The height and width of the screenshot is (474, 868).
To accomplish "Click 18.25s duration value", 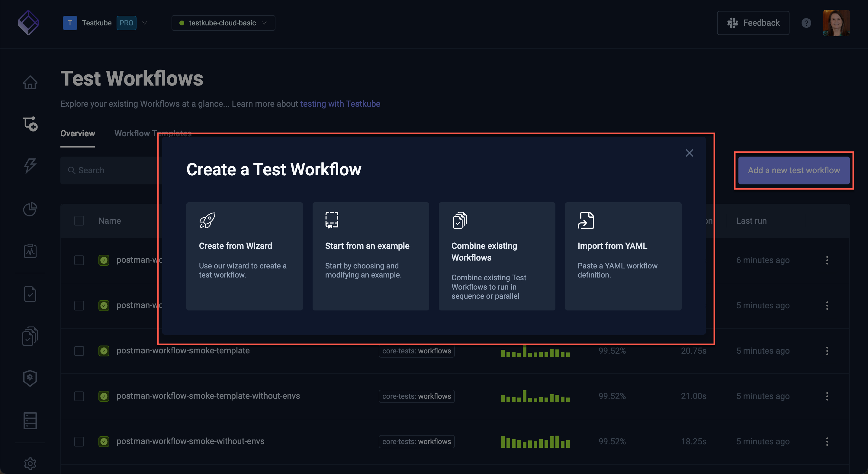I will 693,441.
